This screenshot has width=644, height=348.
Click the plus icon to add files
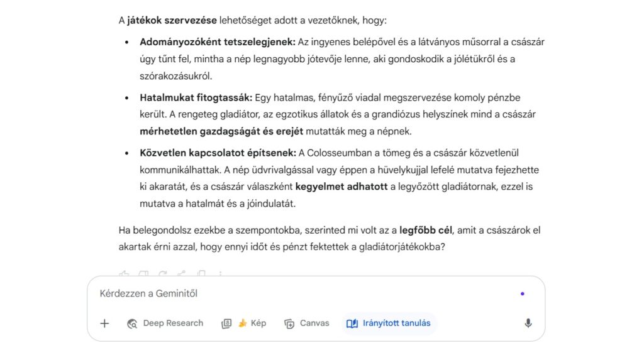(x=105, y=324)
